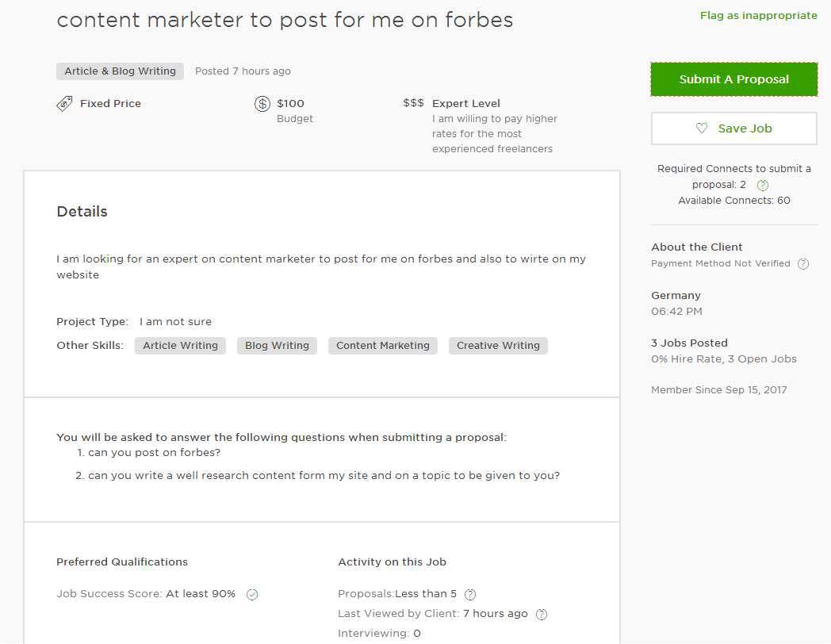The height and width of the screenshot is (644, 831).
Task: Select the Article & Blog Writing category tag
Action: coord(120,71)
